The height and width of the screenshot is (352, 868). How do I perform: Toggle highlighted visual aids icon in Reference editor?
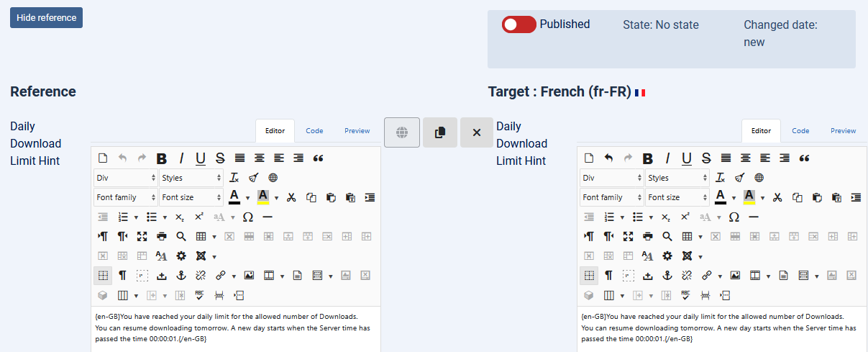pyautogui.click(x=103, y=275)
